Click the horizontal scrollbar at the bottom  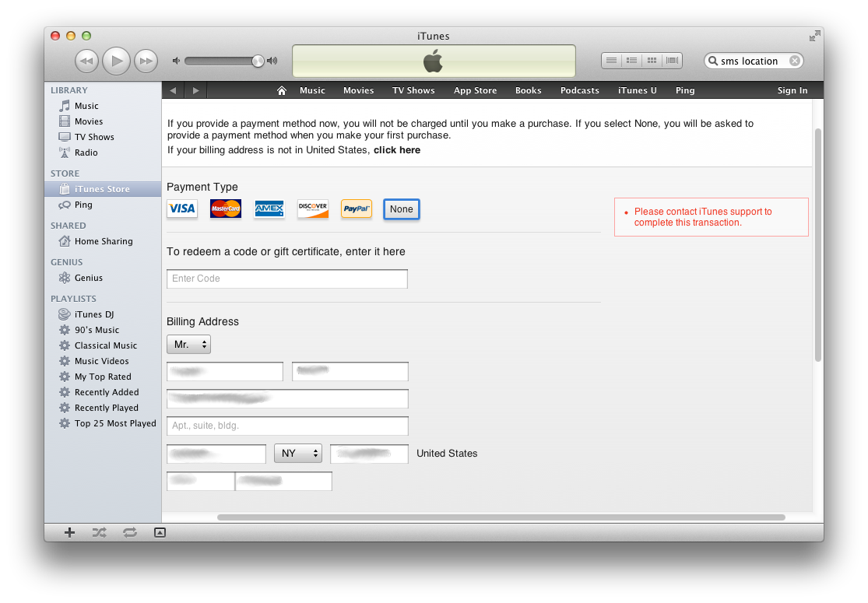pos(501,517)
